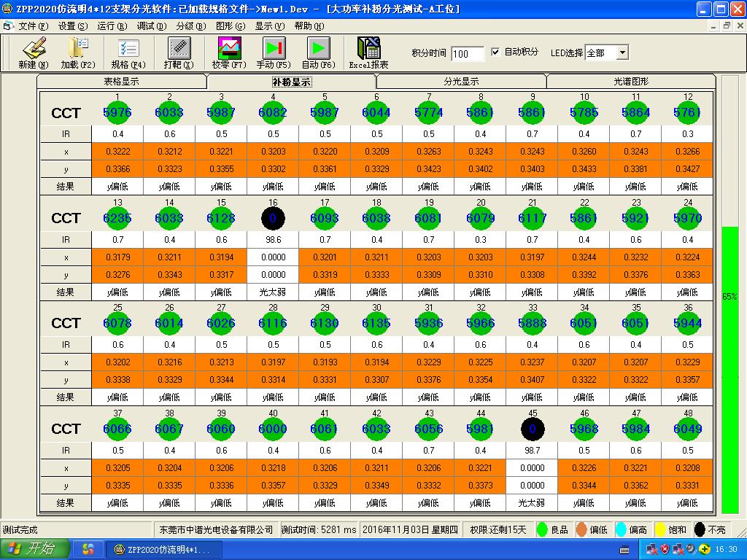Click the 测试完成 status bar text
Screen dimensions: 747x560
click(x=20, y=529)
